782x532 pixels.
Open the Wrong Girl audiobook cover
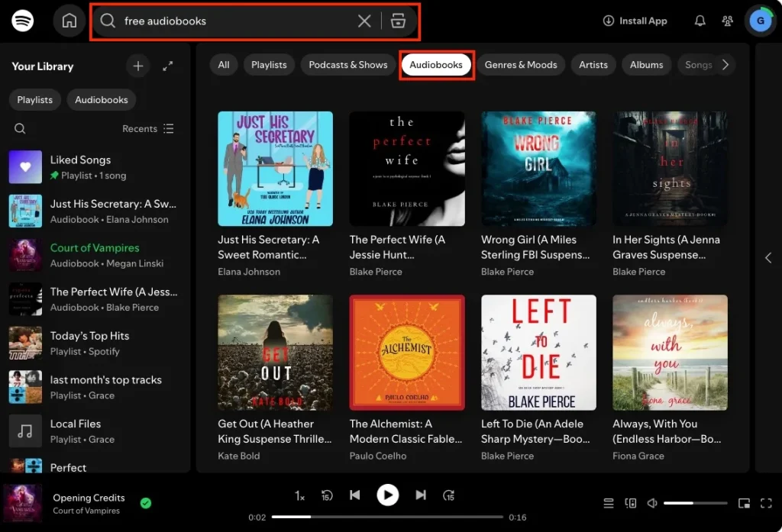(x=538, y=169)
